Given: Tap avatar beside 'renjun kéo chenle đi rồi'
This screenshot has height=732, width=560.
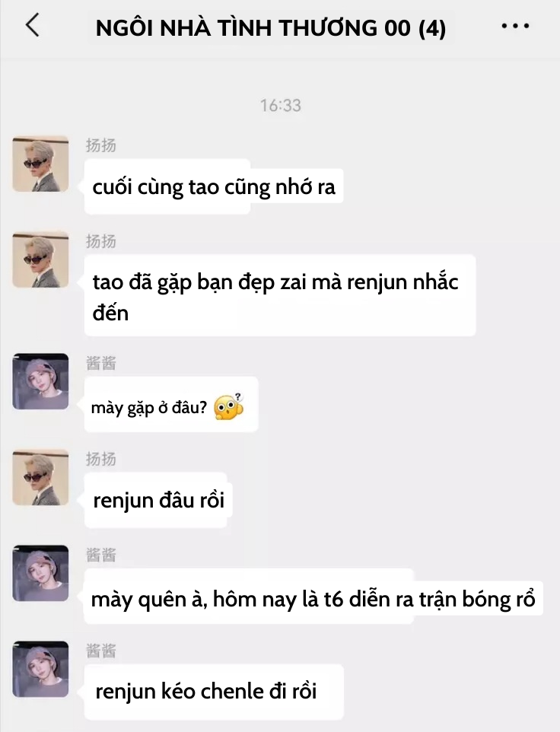Looking at the screenshot, I should tap(40, 670).
